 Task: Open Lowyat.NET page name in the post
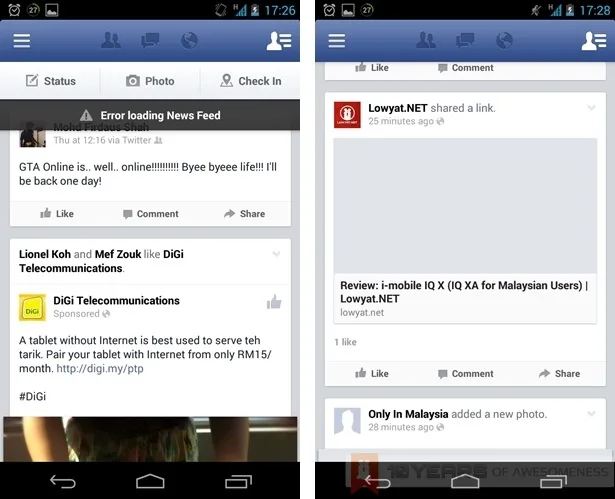(x=398, y=108)
